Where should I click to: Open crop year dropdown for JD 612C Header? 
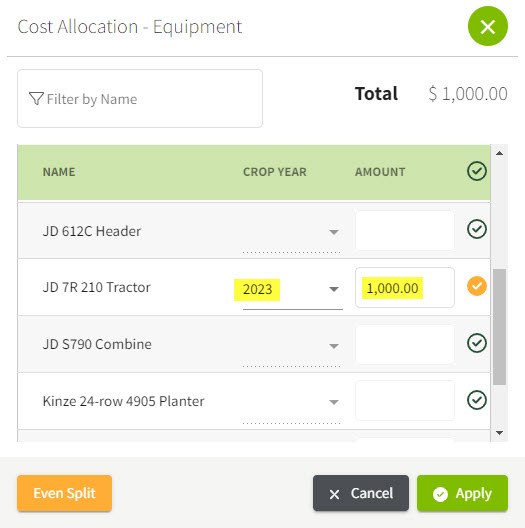[292, 232]
